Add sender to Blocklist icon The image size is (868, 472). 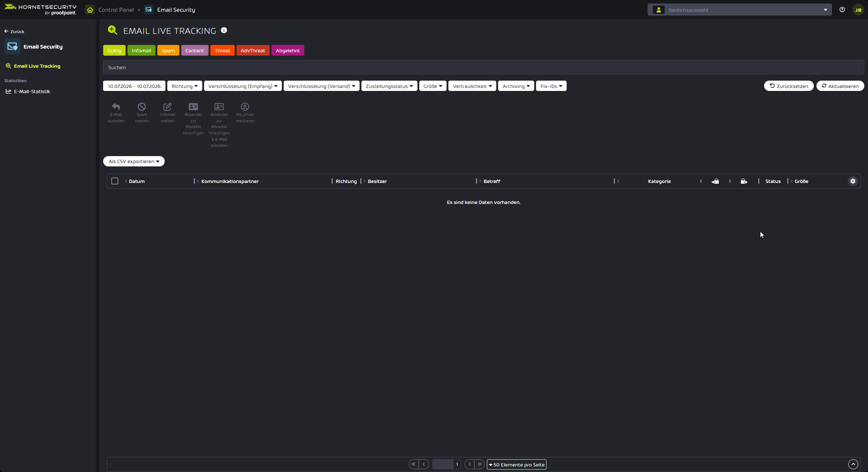point(193,107)
